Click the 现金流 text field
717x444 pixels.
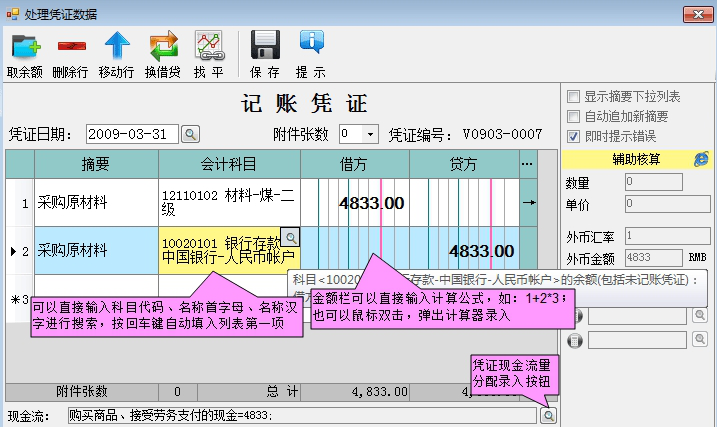tap(302, 415)
